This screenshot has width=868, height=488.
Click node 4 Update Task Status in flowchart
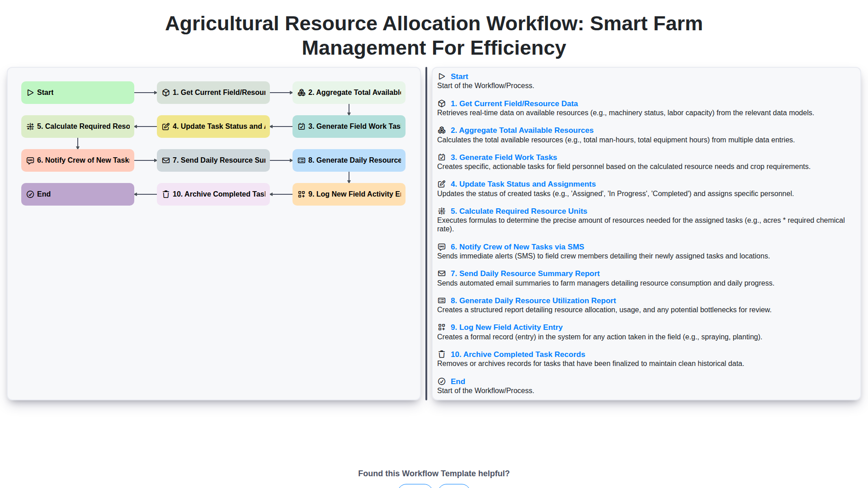(x=213, y=127)
